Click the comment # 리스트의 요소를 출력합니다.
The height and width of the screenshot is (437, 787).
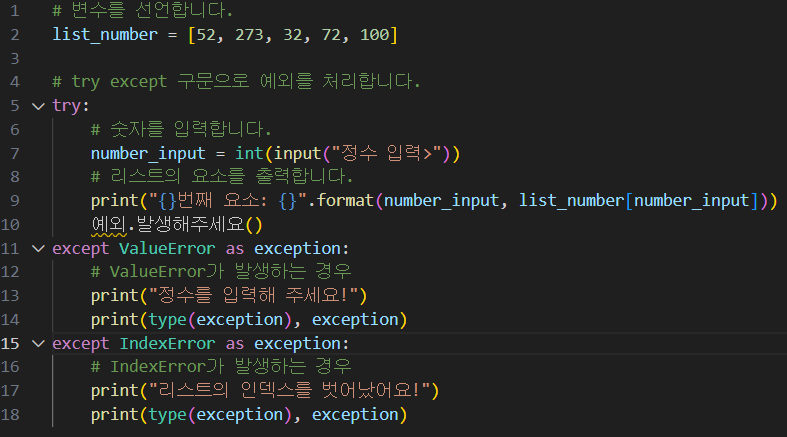[x=222, y=177]
